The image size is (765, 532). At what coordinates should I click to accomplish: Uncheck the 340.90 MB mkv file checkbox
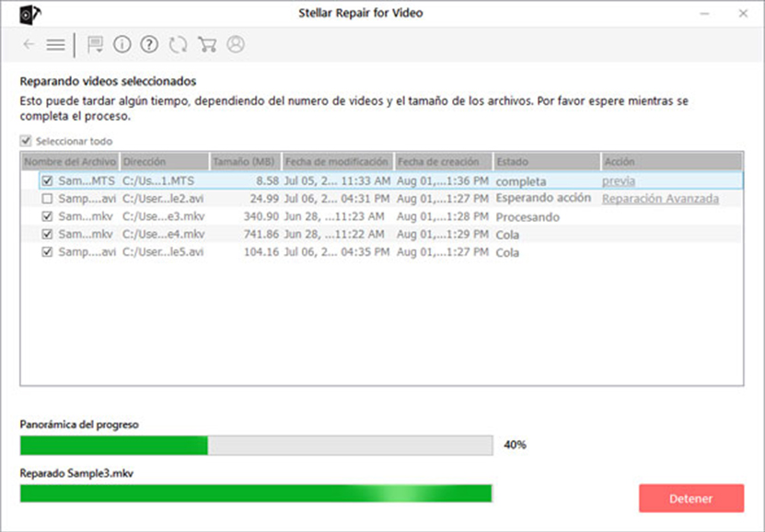pyautogui.click(x=47, y=216)
